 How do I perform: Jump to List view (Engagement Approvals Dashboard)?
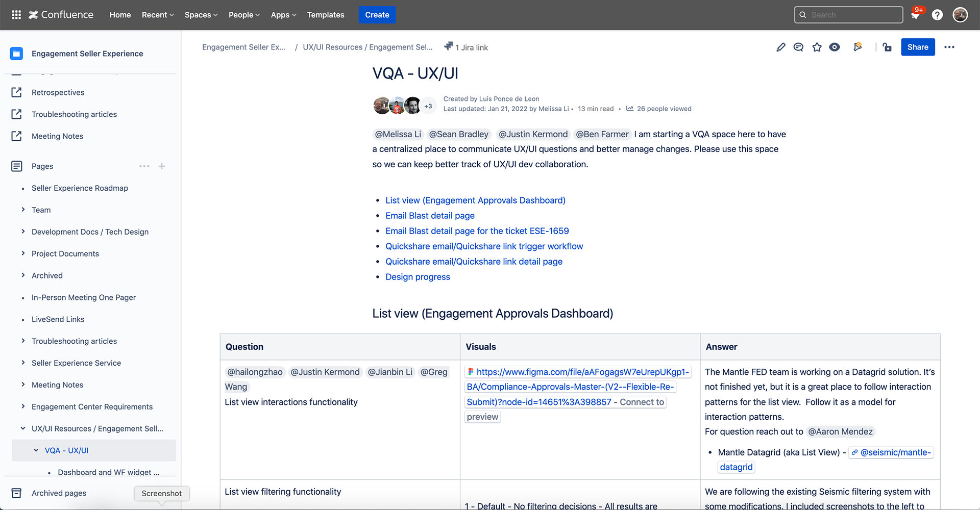pos(475,200)
